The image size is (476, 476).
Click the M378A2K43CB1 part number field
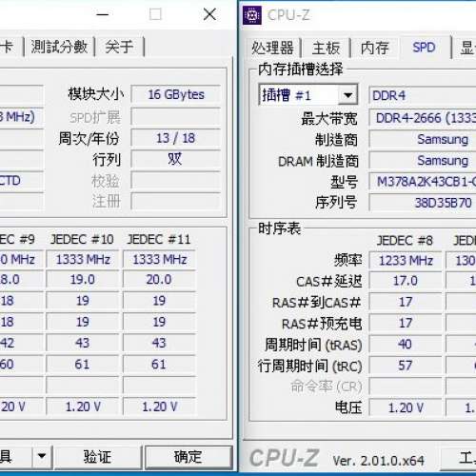(423, 182)
